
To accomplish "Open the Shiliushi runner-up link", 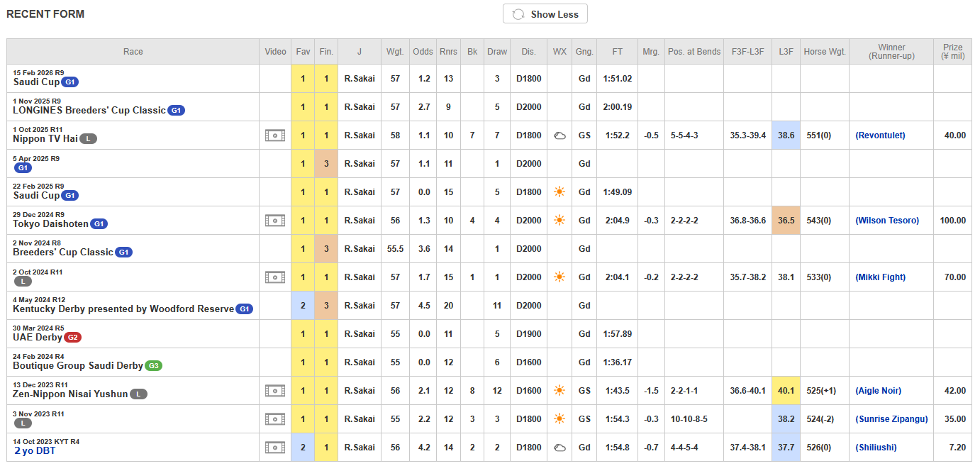I will (x=876, y=448).
